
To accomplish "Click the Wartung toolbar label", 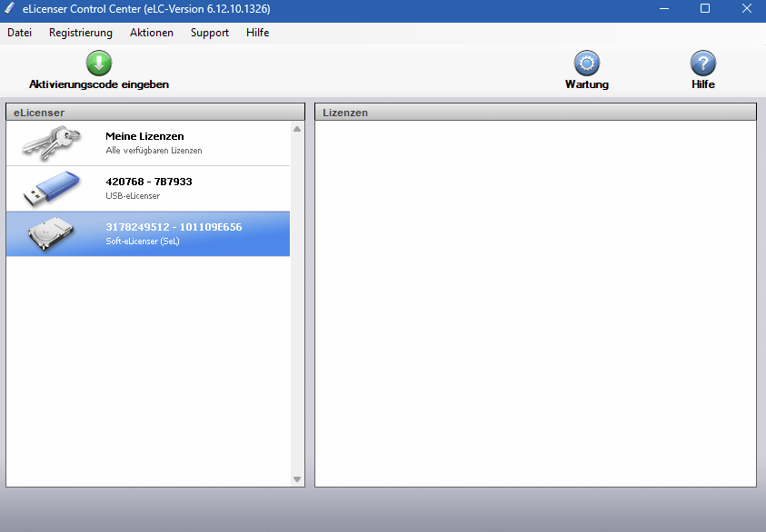I will 587,84.
